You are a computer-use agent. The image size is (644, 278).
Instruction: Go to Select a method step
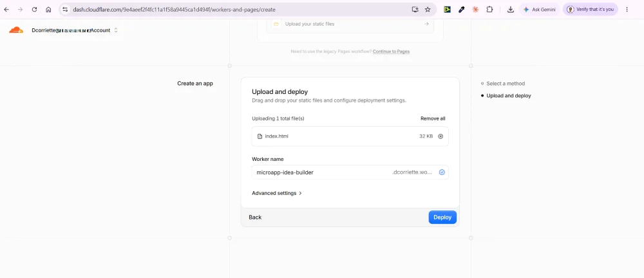tap(506, 84)
